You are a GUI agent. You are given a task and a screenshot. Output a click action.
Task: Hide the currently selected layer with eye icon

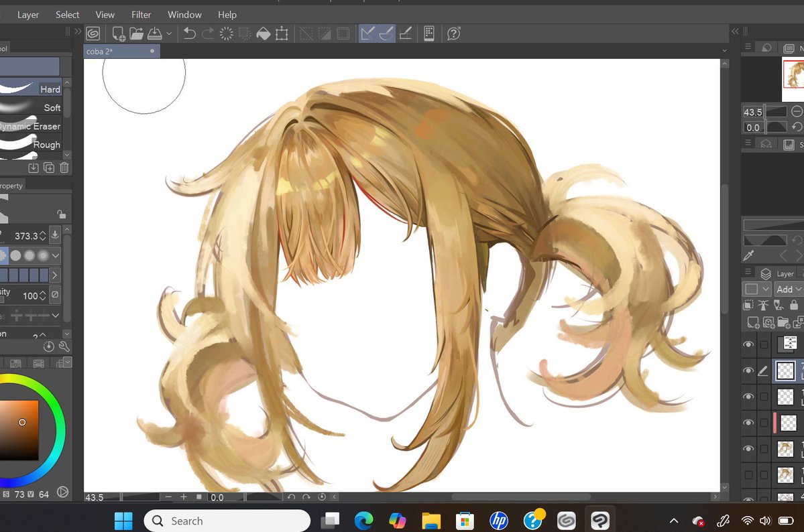click(x=748, y=371)
